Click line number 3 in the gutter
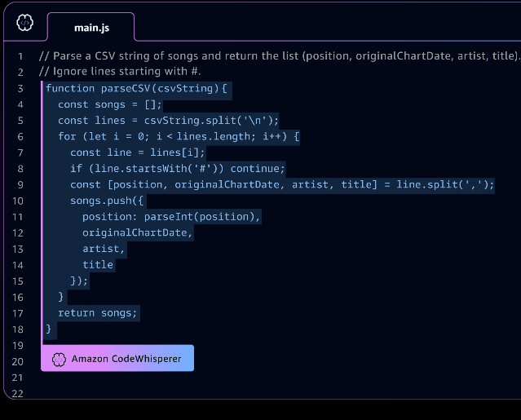Image resolution: width=521 pixels, height=420 pixels. coord(20,88)
